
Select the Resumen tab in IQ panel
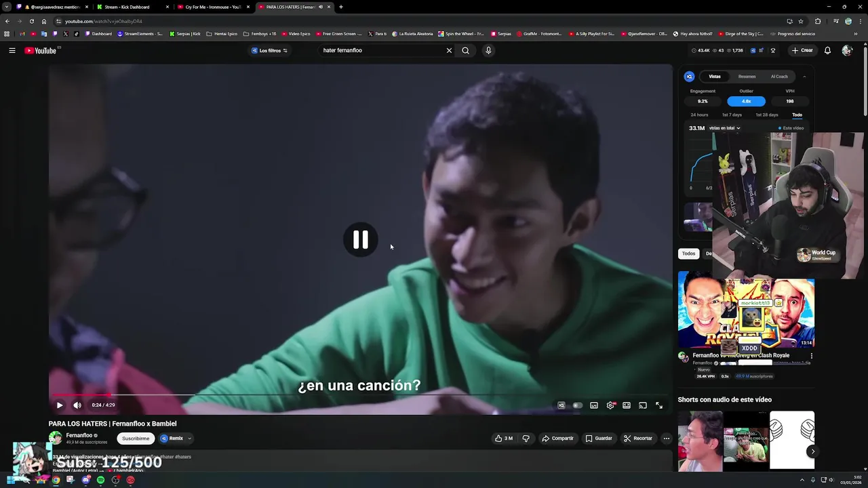(747, 77)
